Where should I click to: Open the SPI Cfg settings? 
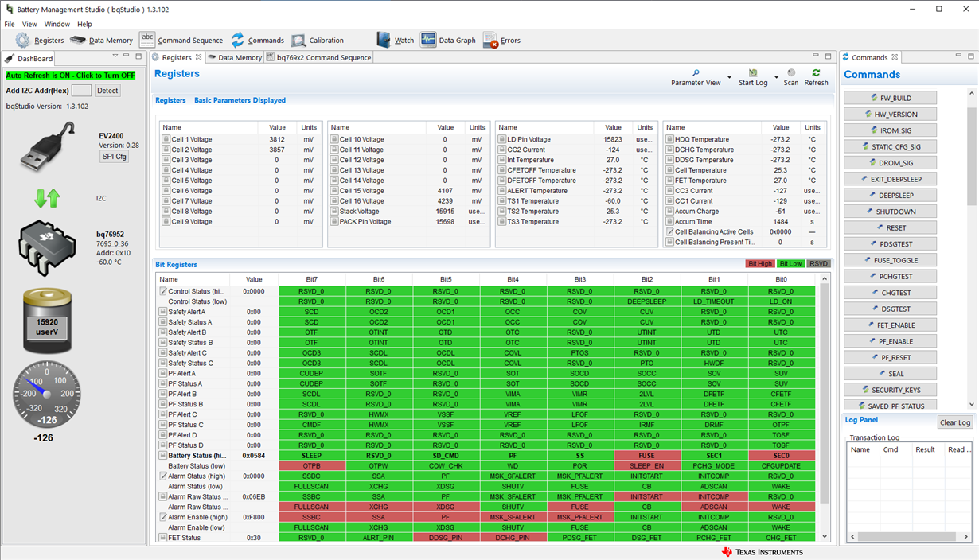point(115,157)
